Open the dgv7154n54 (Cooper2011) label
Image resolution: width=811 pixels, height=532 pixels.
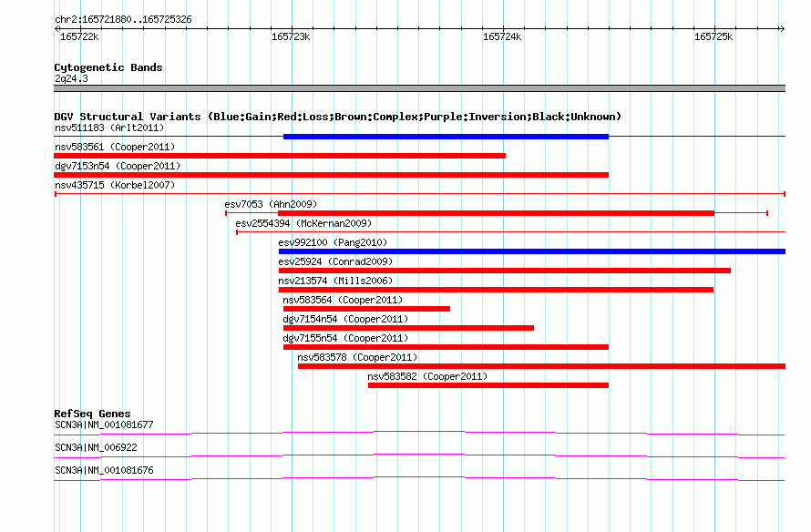coord(345,319)
